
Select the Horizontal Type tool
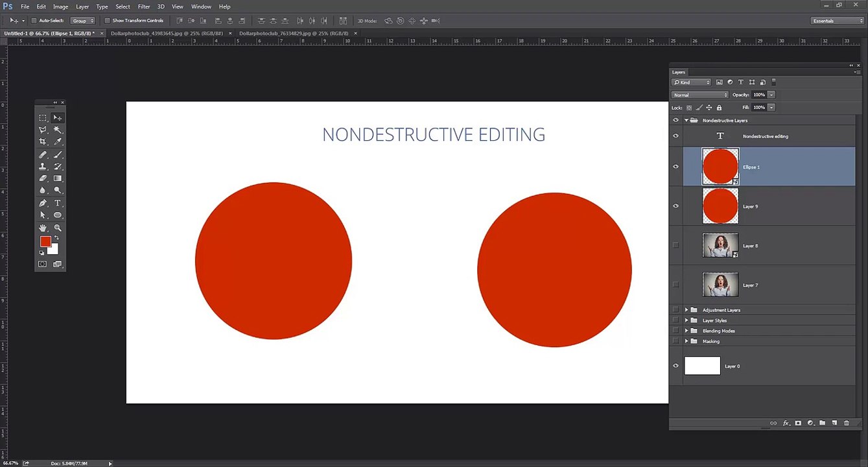[58, 203]
